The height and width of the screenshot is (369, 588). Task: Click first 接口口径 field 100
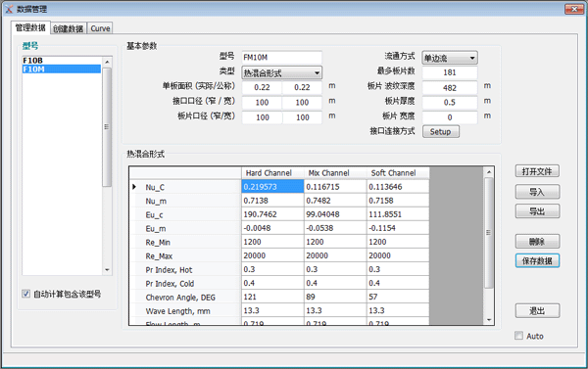(262, 102)
